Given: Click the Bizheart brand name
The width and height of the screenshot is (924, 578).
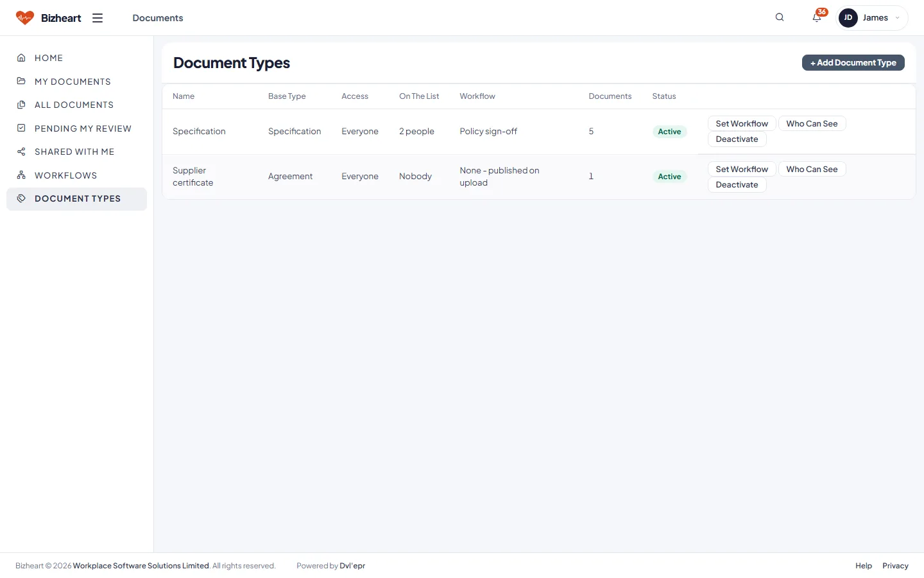Looking at the screenshot, I should [x=61, y=18].
